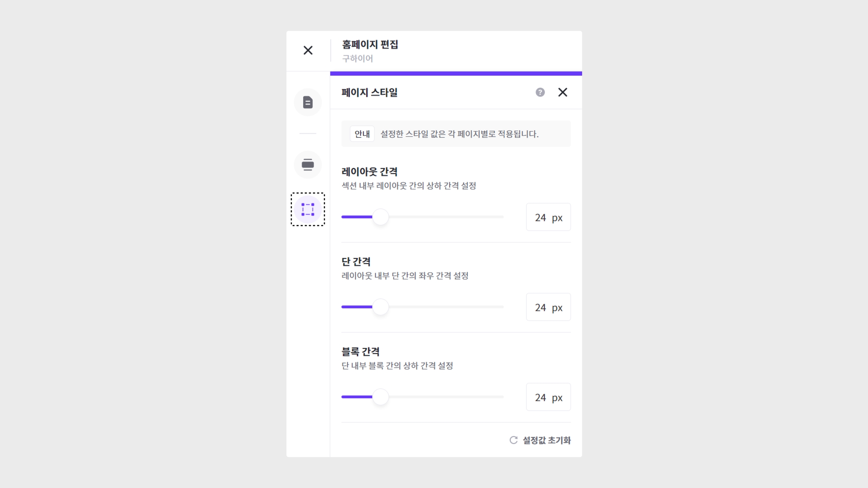Click the 홈페이지 편집 title
The image size is (868, 488).
point(370,45)
